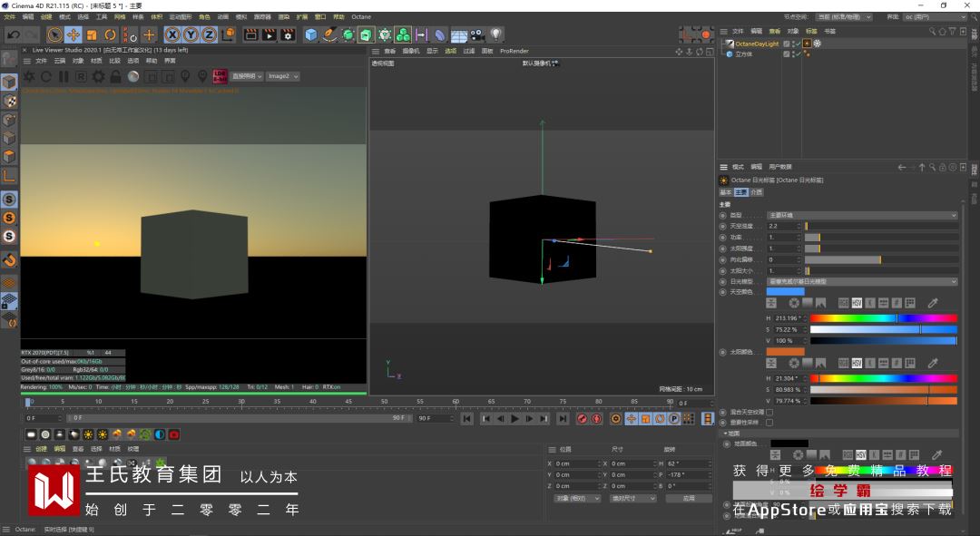This screenshot has height=536, width=980.
Task: Open the 直接照明 render mode dropdown
Action: pos(246,76)
